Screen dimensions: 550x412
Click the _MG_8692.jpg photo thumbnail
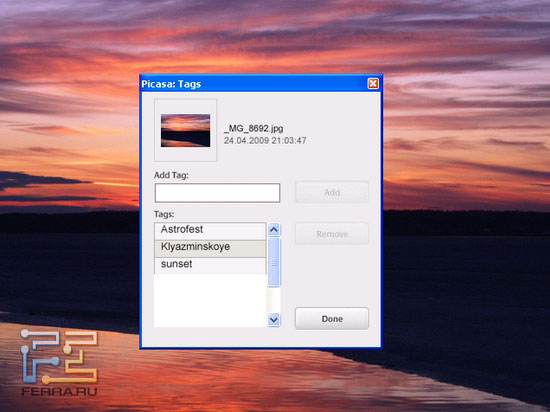pyautogui.click(x=186, y=130)
